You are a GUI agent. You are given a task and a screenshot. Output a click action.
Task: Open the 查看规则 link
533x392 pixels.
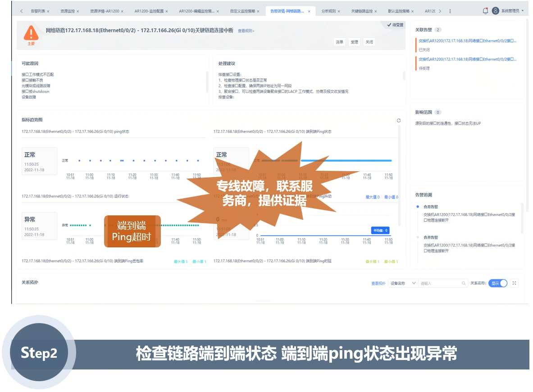pyautogui.click(x=246, y=31)
